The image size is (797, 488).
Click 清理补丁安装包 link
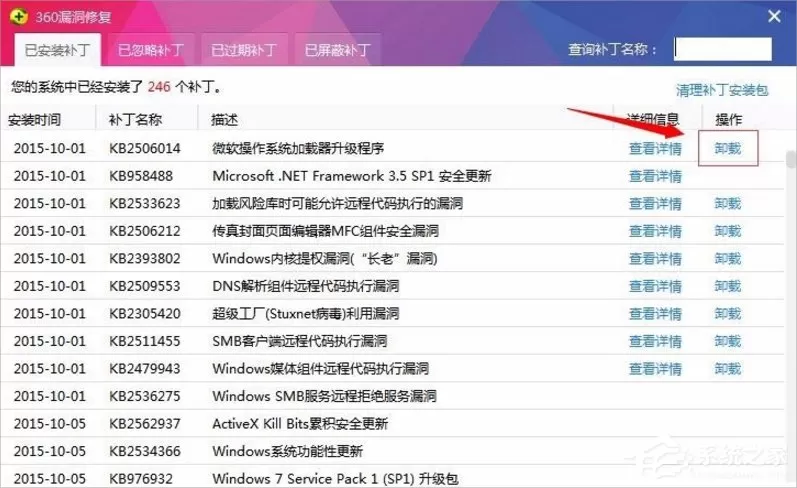tap(721, 90)
